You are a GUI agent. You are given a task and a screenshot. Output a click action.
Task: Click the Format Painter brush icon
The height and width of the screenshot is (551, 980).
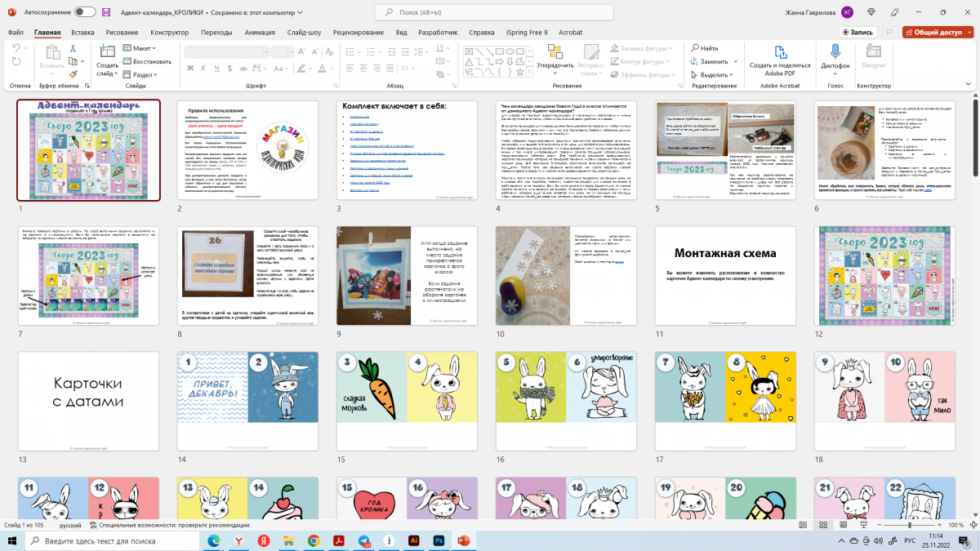73,73
